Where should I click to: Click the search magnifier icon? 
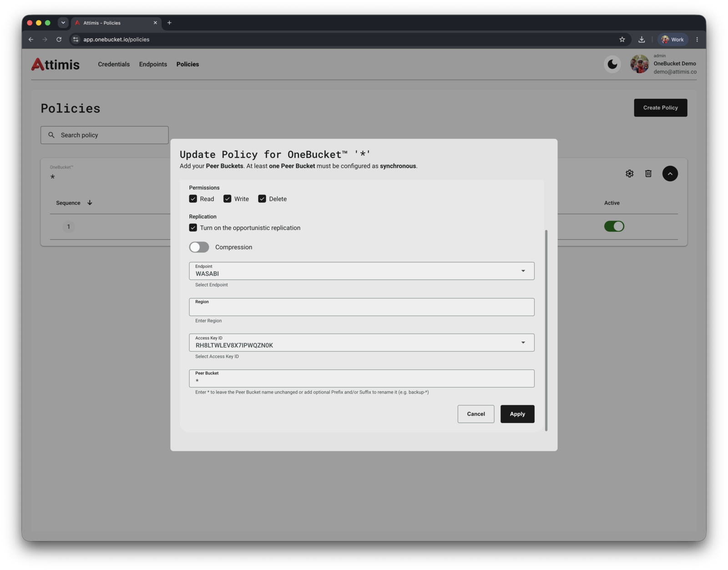[x=51, y=135]
